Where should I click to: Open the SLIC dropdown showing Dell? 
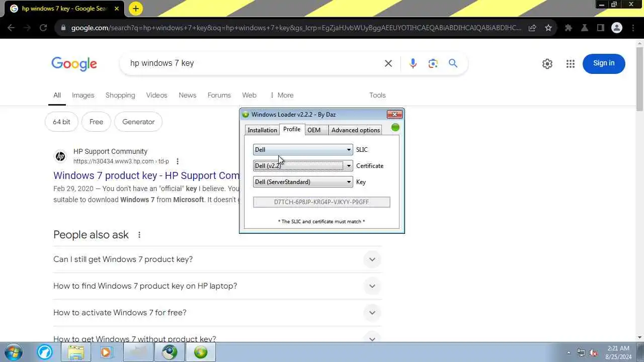point(303,150)
